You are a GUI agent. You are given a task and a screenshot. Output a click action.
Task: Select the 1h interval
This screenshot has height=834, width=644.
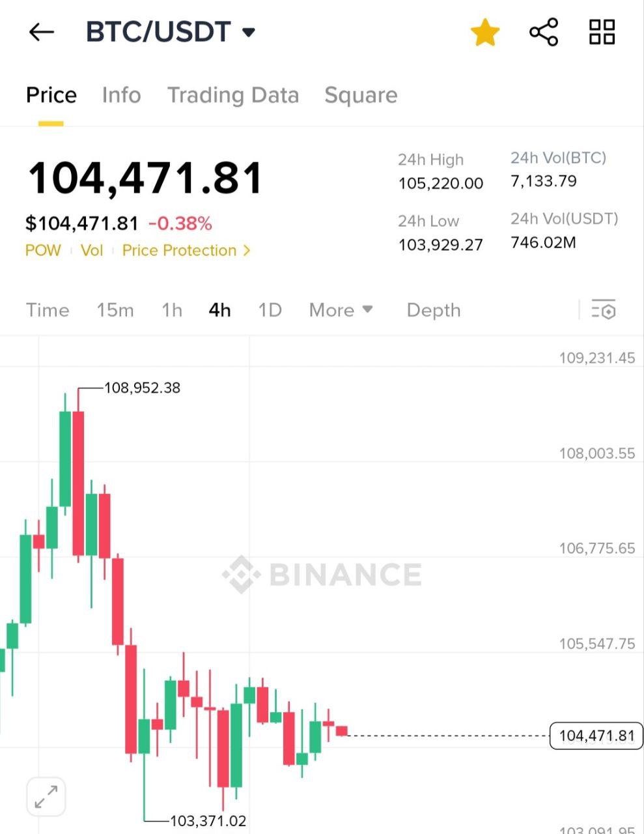coord(172,310)
